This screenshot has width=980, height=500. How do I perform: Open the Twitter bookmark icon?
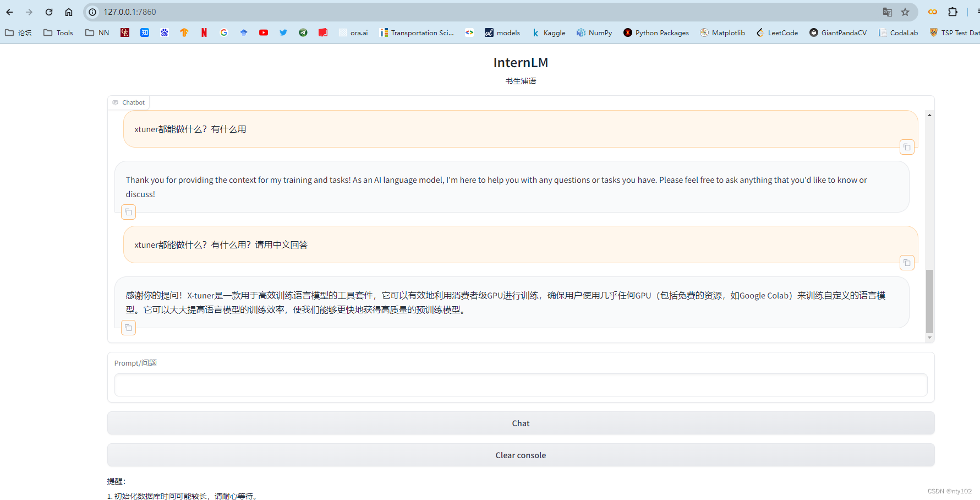coord(283,33)
